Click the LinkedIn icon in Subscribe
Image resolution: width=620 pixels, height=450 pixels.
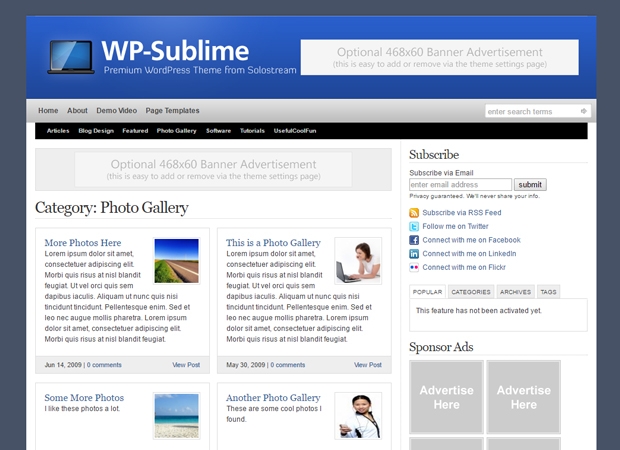414,254
